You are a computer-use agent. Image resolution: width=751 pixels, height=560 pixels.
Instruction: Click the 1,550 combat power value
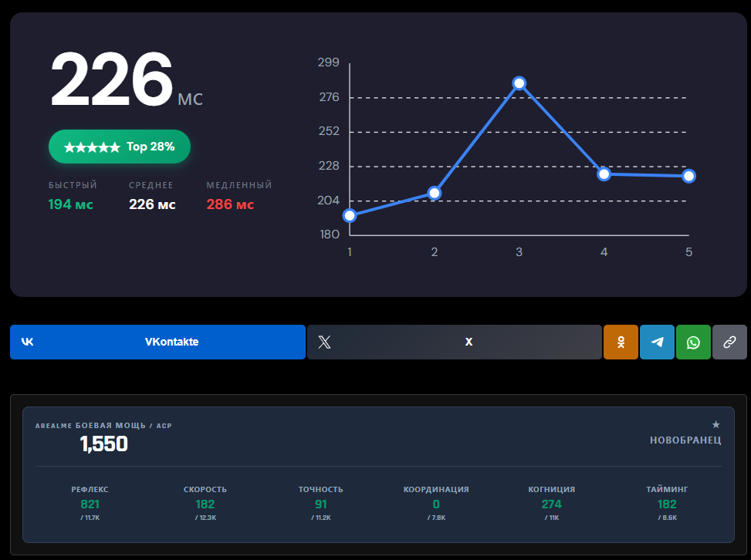click(x=104, y=444)
